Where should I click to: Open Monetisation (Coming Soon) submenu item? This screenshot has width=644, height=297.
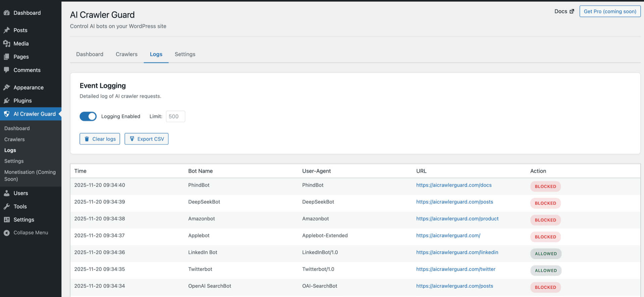[30, 175]
